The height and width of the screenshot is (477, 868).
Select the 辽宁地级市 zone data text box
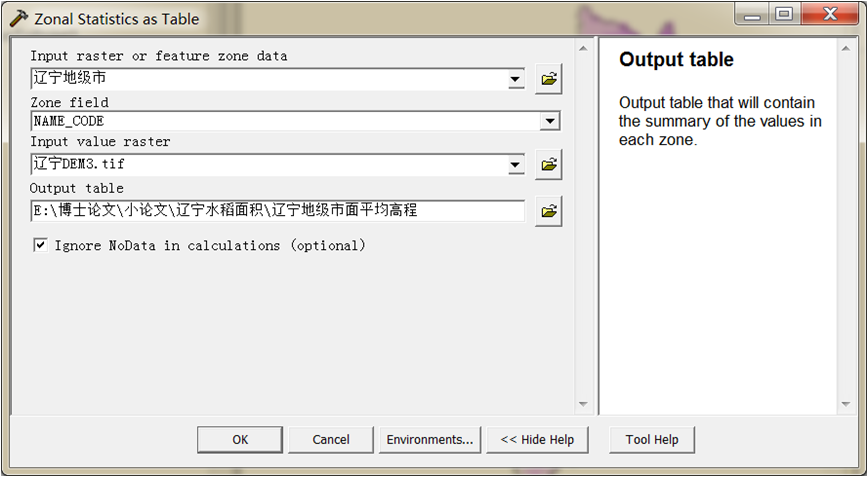point(265,79)
